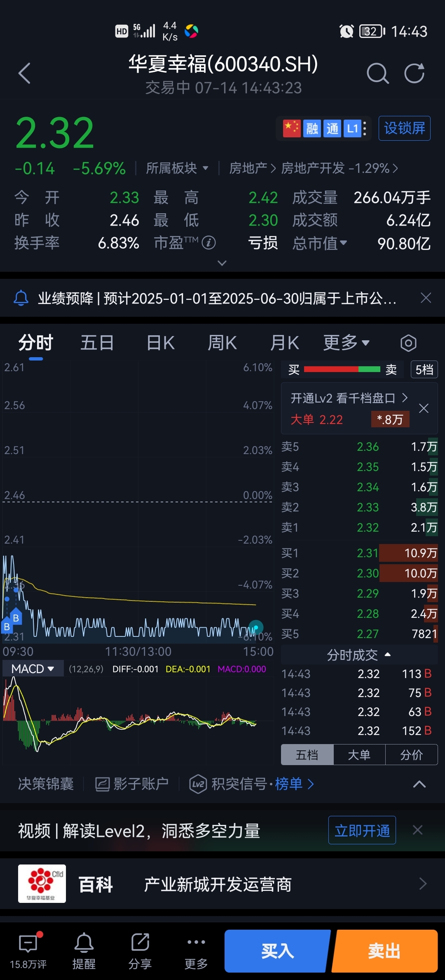Tap the 买入 buy button
Image resolution: width=445 pixels, height=980 pixels.
(277, 951)
